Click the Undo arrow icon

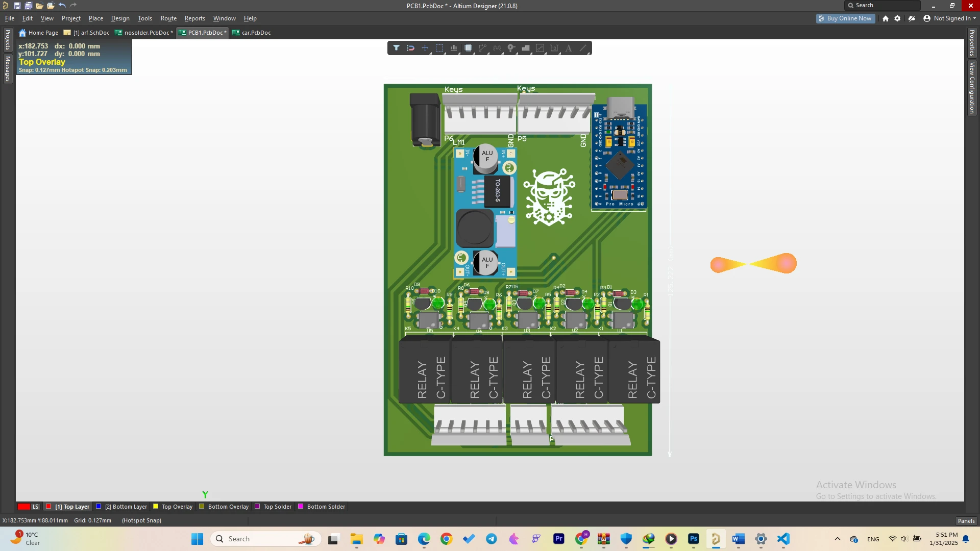(62, 6)
